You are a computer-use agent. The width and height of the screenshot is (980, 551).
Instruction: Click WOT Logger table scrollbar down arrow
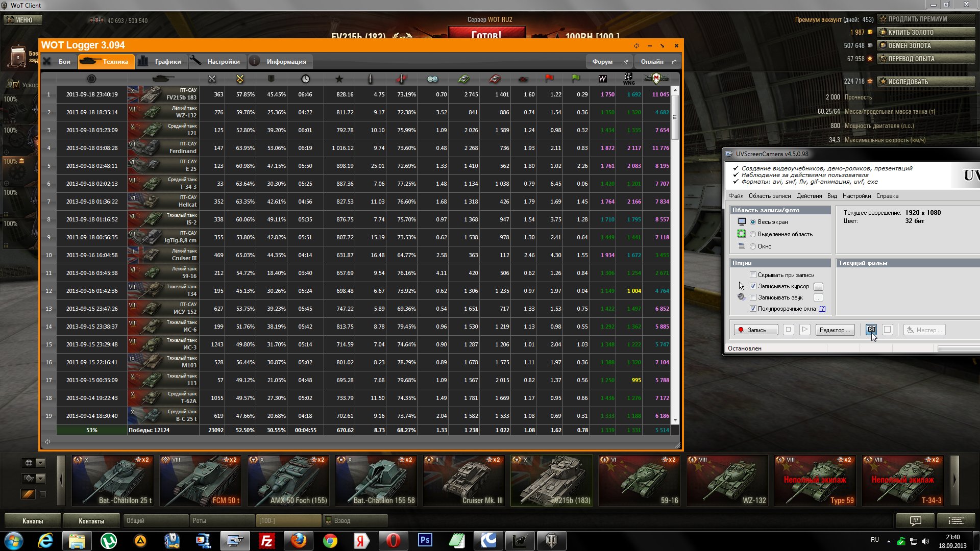(x=675, y=420)
